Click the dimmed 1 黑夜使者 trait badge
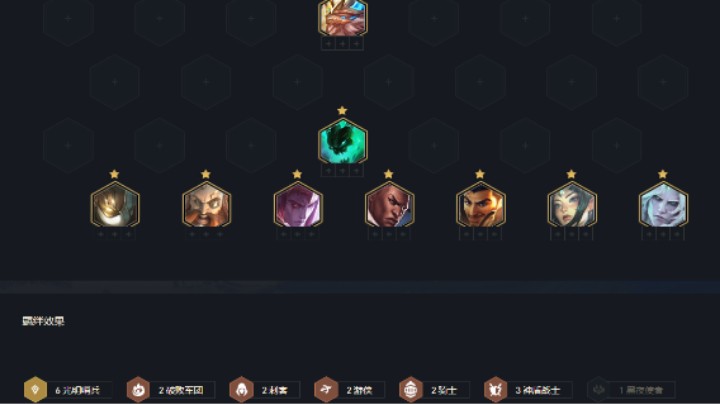 (x=631, y=390)
